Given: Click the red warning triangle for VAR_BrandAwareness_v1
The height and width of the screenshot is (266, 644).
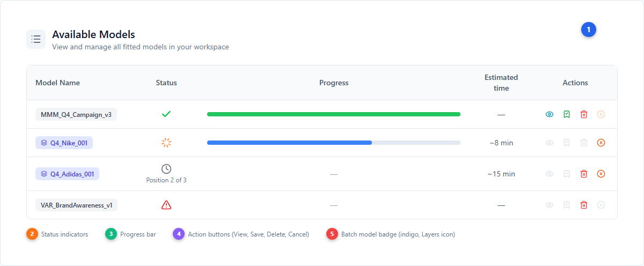Looking at the screenshot, I should (166, 205).
